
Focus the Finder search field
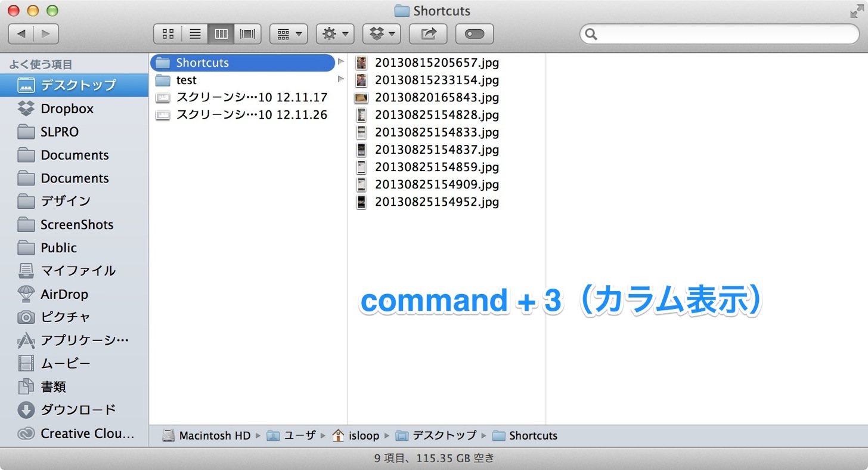pyautogui.click(x=720, y=34)
